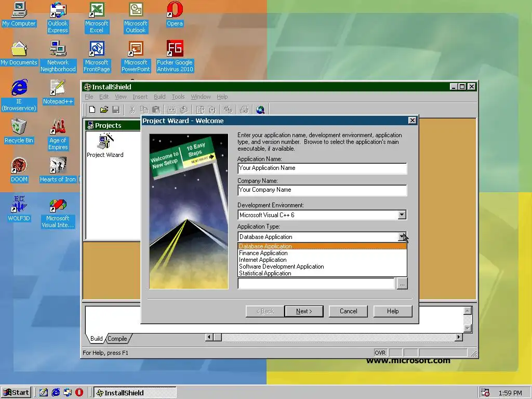Click the application executable path field

click(316, 284)
